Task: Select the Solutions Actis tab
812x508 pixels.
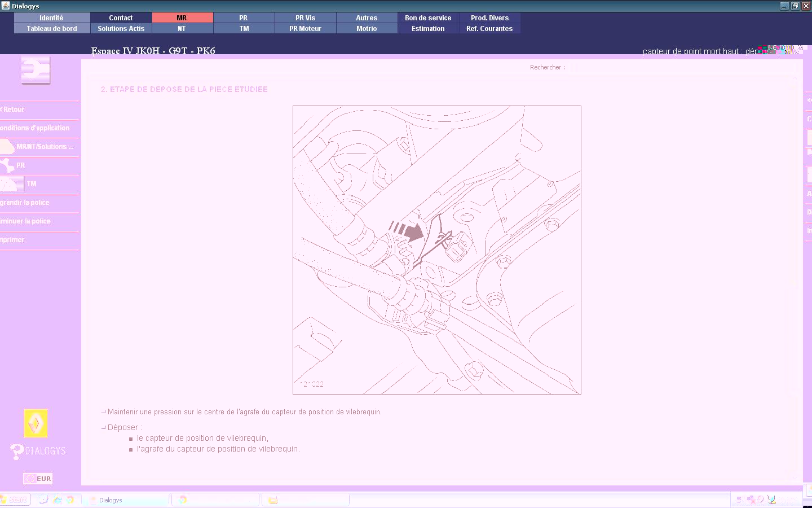Action: pyautogui.click(x=121, y=29)
